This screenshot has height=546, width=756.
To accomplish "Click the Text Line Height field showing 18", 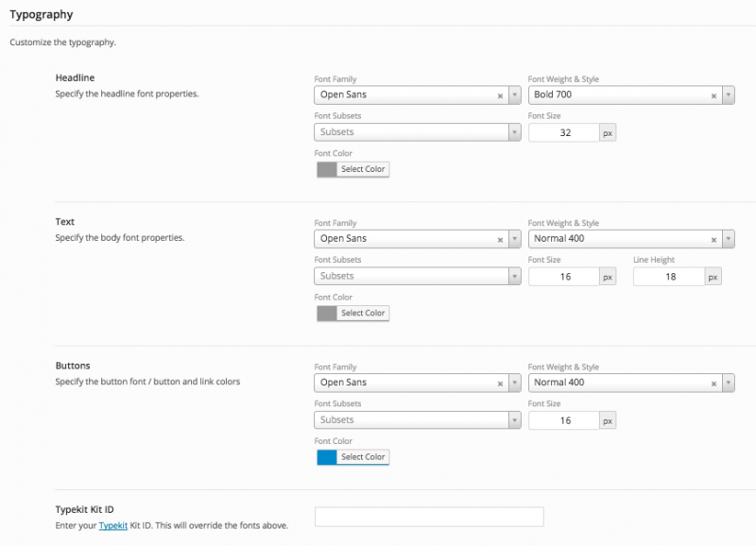I will [x=668, y=277].
